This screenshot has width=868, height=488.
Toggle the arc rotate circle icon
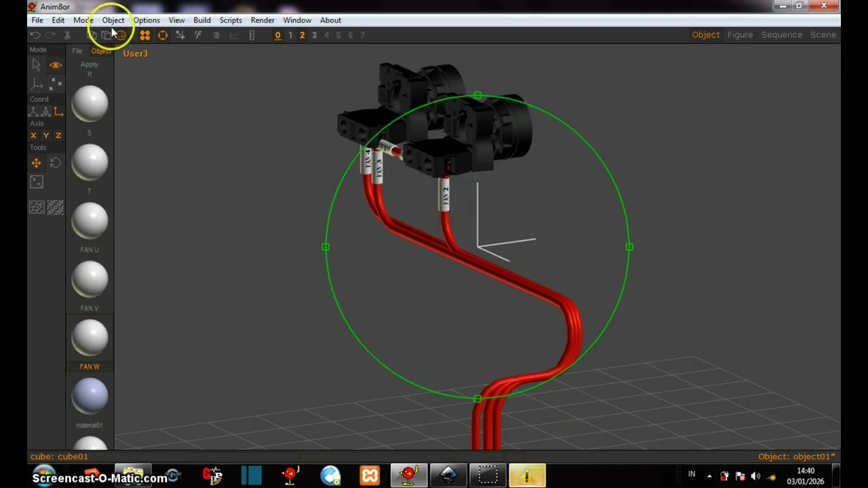coord(163,35)
